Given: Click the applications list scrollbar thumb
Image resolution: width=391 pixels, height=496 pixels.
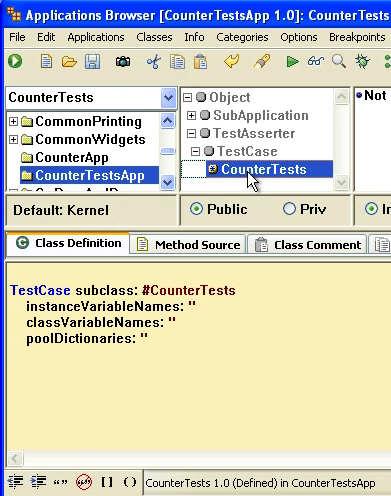Looking at the screenshot, I should pos(167,152).
